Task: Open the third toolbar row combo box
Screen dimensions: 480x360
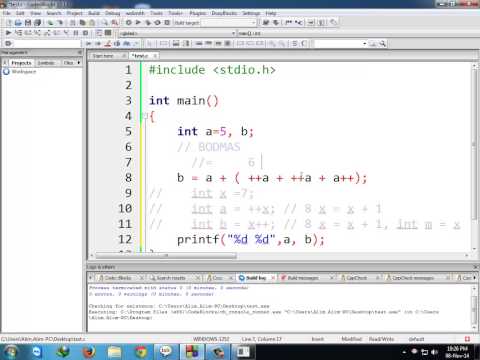Action: click(x=340, y=44)
